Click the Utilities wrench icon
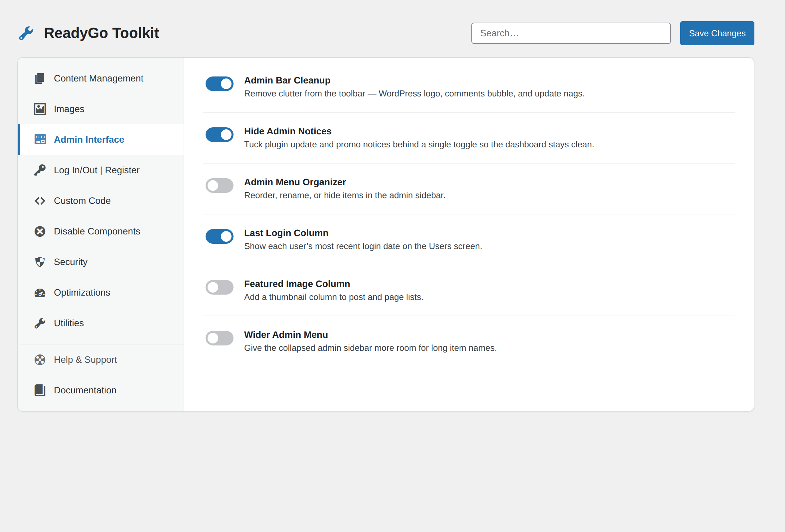 pyautogui.click(x=40, y=323)
